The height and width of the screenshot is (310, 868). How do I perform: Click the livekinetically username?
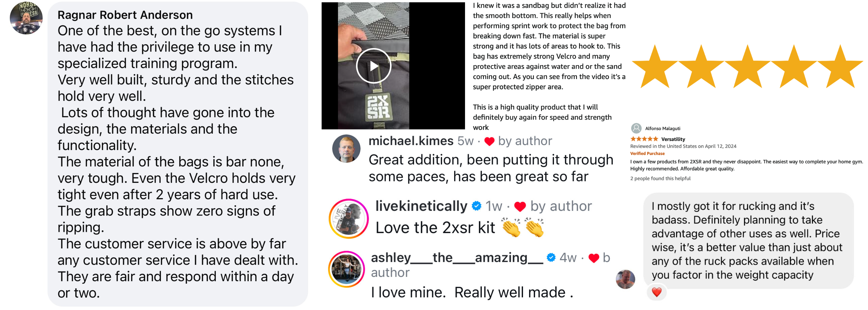[421, 206]
